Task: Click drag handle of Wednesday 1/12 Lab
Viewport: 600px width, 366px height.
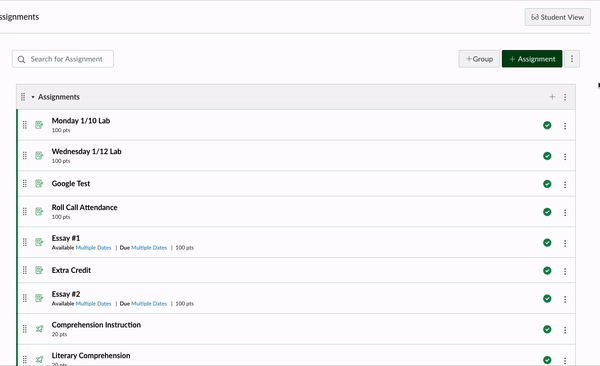Action: (25, 155)
